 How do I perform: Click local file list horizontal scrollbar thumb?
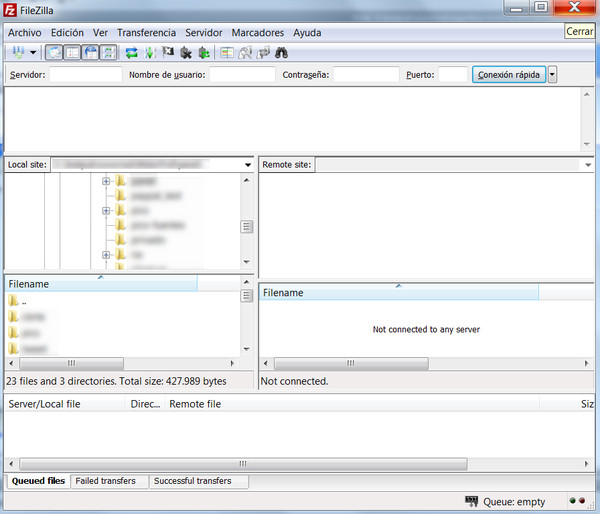(x=72, y=363)
